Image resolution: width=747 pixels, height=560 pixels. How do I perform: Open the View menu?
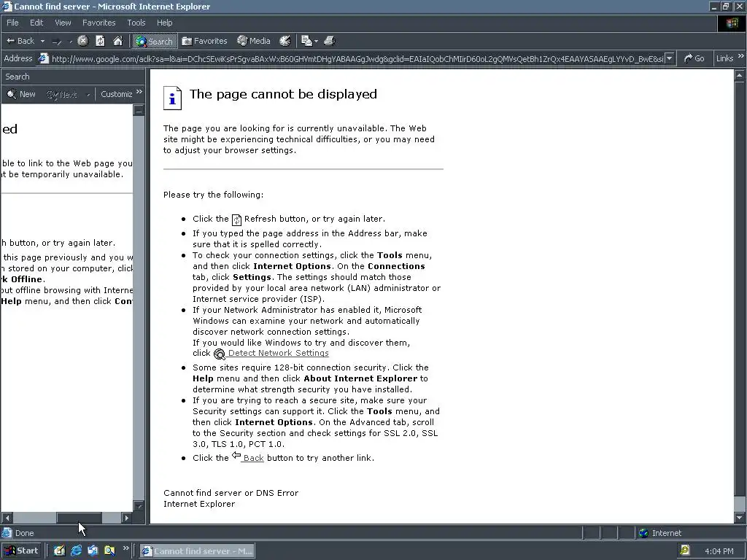(63, 23)
